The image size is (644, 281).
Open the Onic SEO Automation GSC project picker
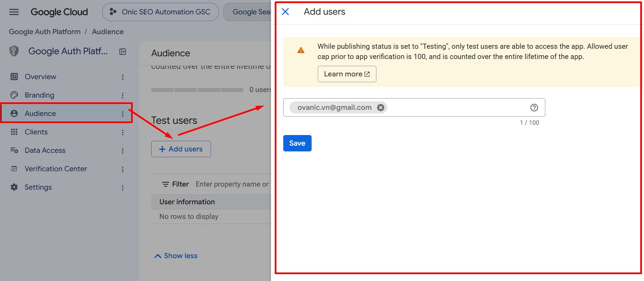[160, 12]
